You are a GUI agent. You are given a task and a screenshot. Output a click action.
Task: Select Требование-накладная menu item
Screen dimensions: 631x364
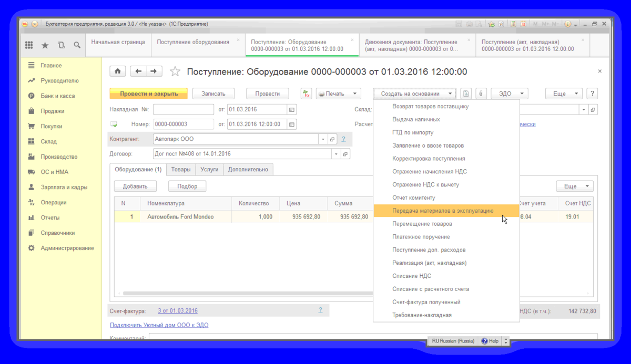point(446,315)
